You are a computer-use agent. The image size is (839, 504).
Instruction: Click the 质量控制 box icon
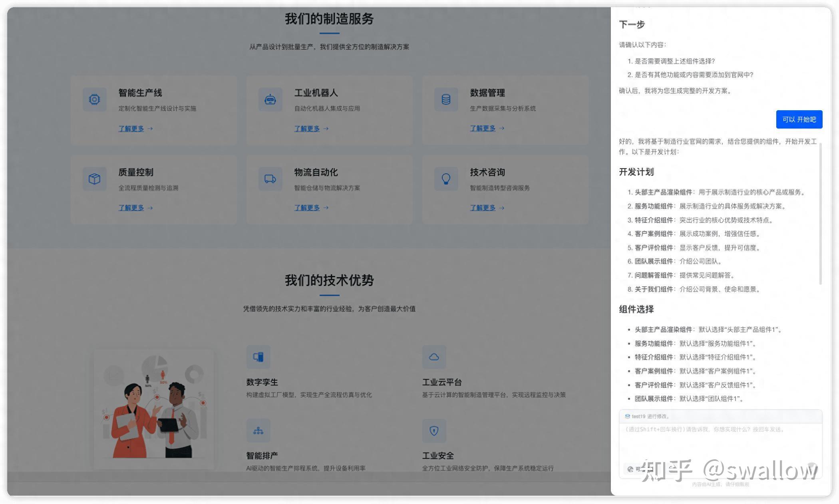94,179
